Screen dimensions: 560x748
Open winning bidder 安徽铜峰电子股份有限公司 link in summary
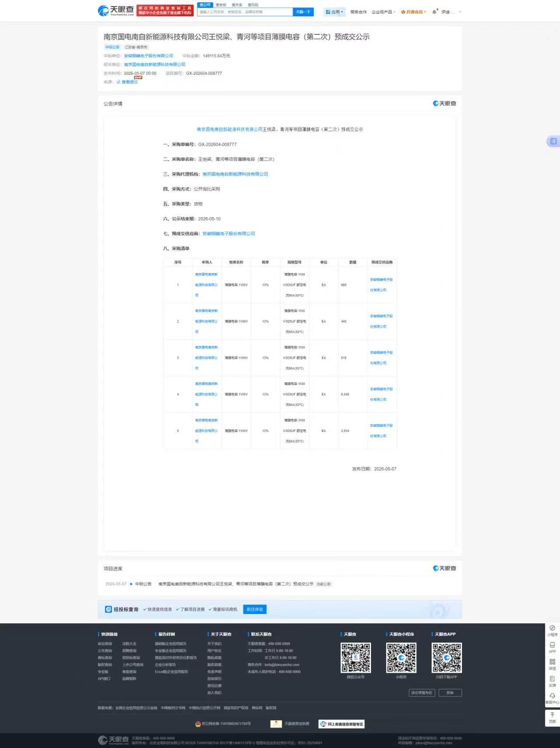[149, 56]
